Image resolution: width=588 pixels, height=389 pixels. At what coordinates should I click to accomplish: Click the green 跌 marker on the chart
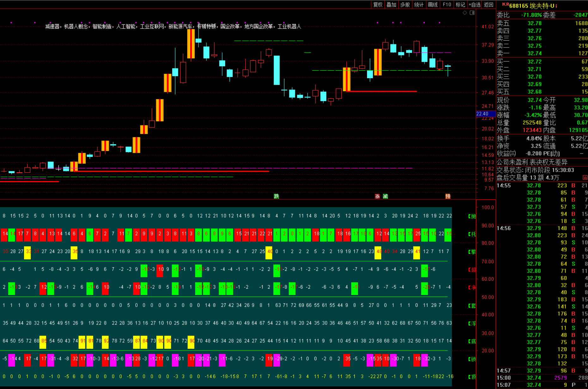277,196
